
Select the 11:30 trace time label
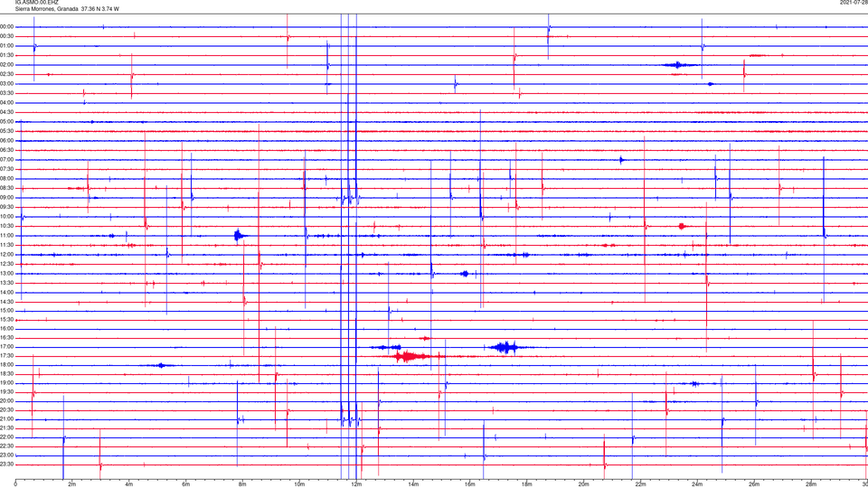point(7,245)
